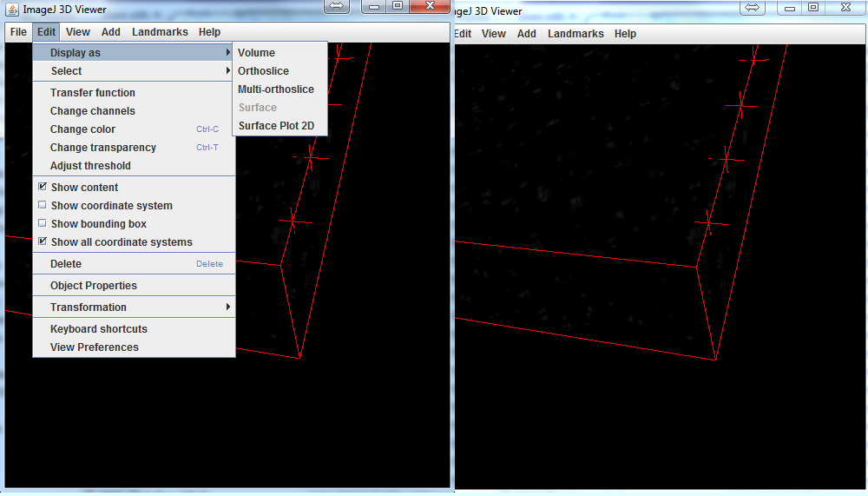Image resolution: width=868 pixels, height=496 pixels.
Task: Toggle the Show content checkbox
Action: click(x=43, y=188)
